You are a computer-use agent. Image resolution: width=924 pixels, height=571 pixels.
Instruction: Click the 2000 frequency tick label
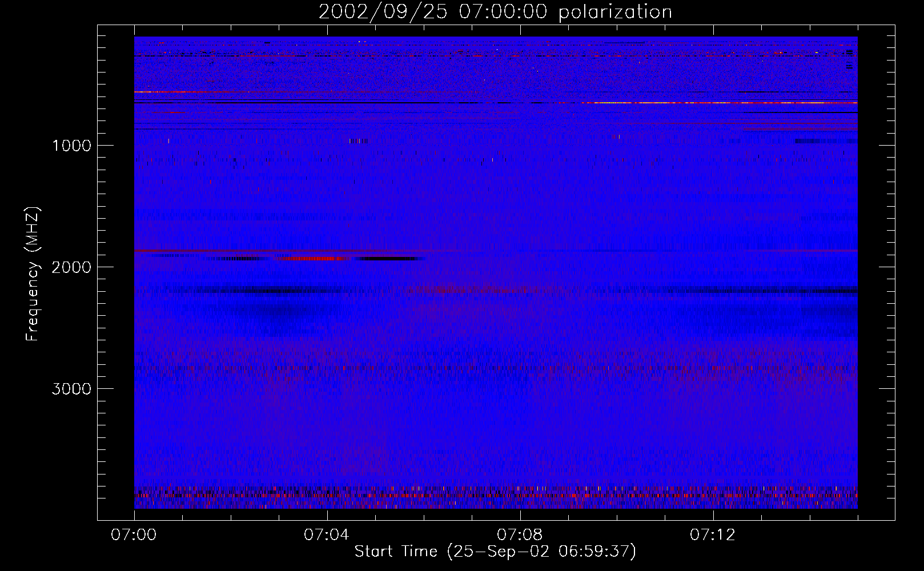coord(71,267)
